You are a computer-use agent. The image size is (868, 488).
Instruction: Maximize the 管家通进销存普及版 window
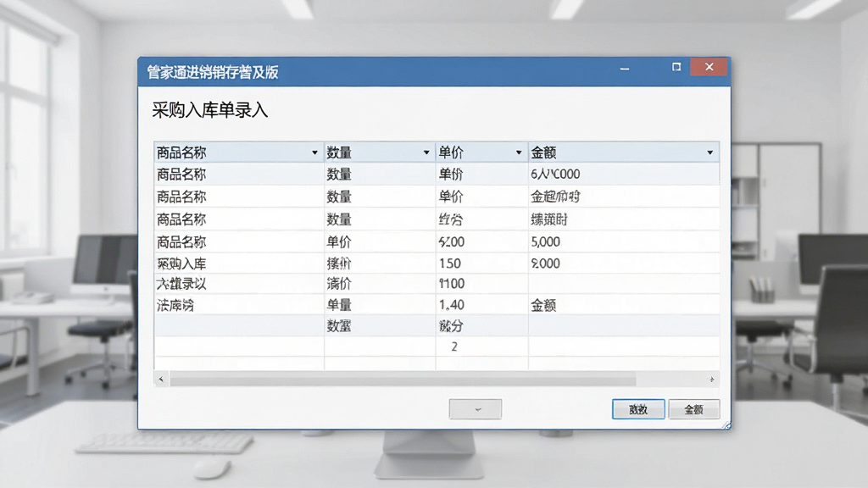(x=676, y=67)
